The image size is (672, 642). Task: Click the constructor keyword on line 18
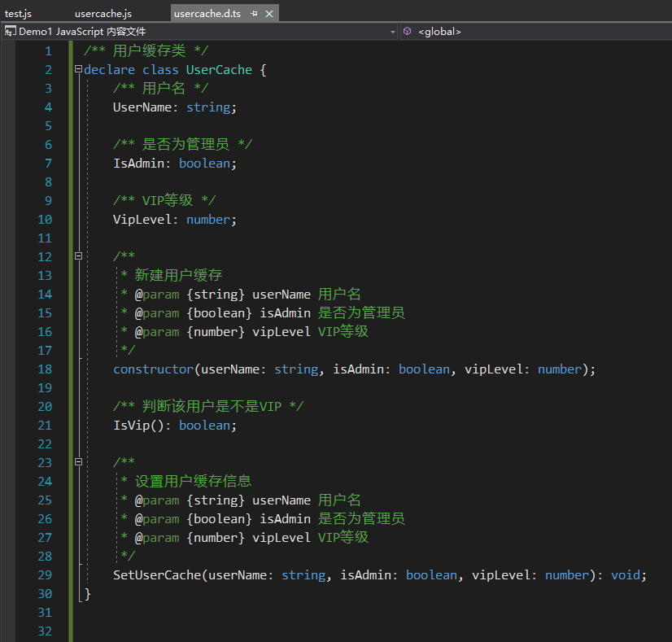[153, 369]
